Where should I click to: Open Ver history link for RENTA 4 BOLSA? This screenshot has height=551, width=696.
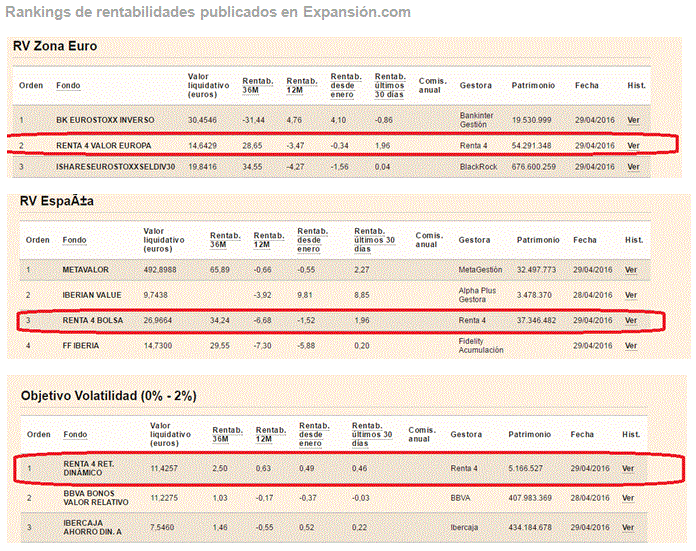631,321
